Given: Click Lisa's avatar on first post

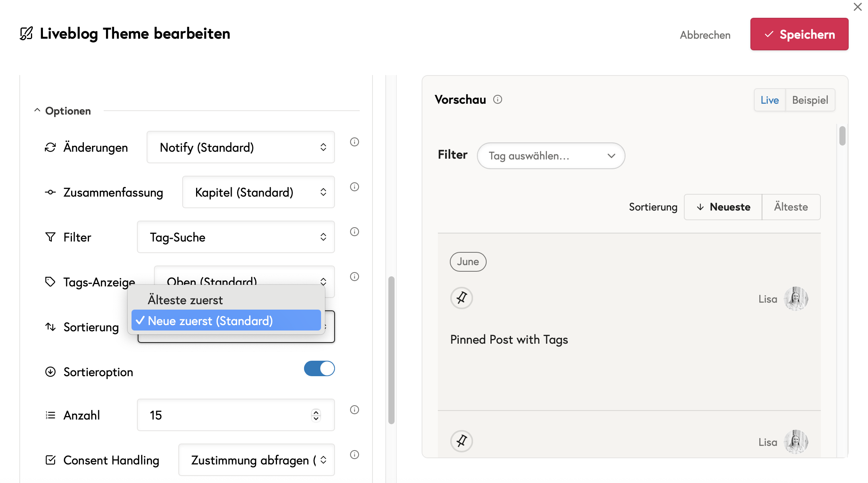Looking at the screenshot, I should (x=796, y=299).
